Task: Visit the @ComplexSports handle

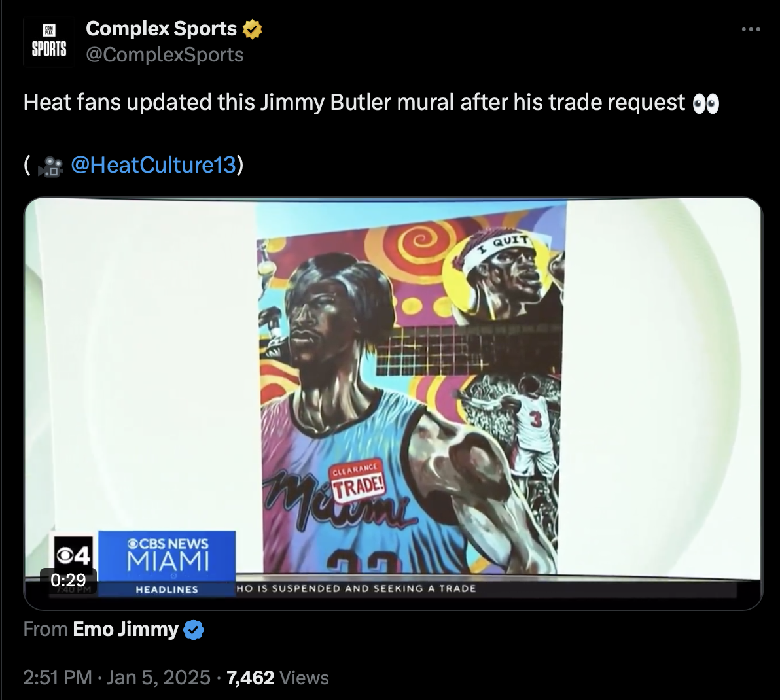Action: pyautogui.click(x=165, y=55)
